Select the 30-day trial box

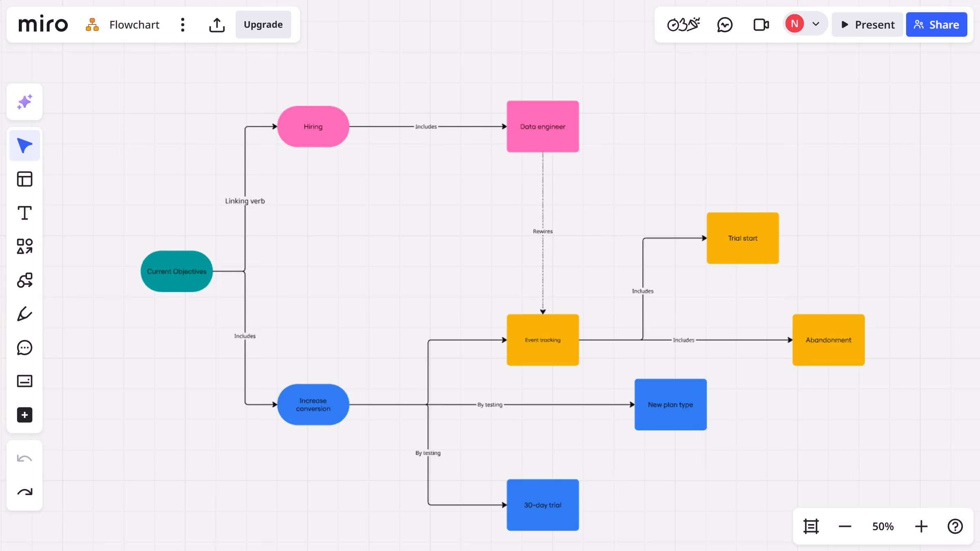(x=543, y=505)
